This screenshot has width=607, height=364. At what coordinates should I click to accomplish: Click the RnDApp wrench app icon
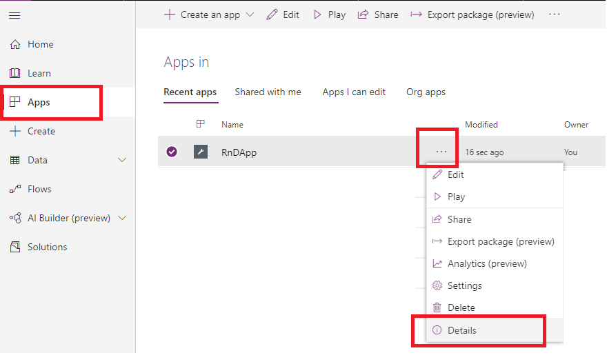(x=201, y=152)
